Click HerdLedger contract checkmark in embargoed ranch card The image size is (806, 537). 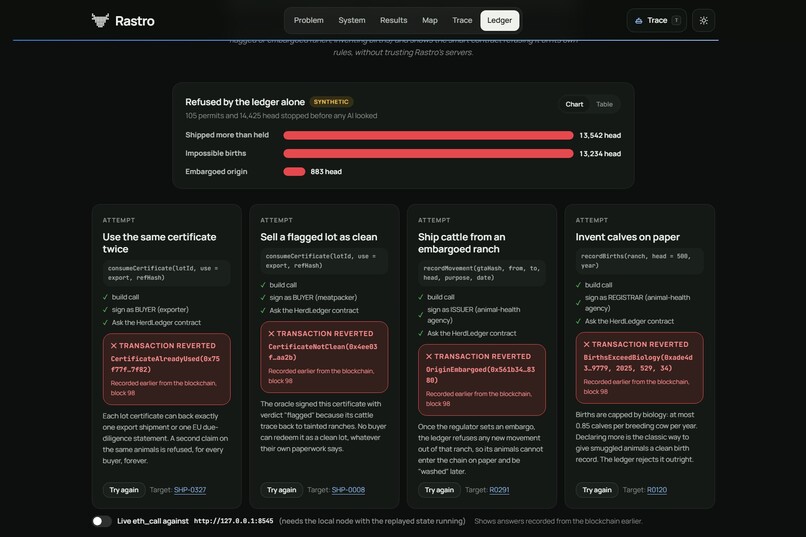421,333
